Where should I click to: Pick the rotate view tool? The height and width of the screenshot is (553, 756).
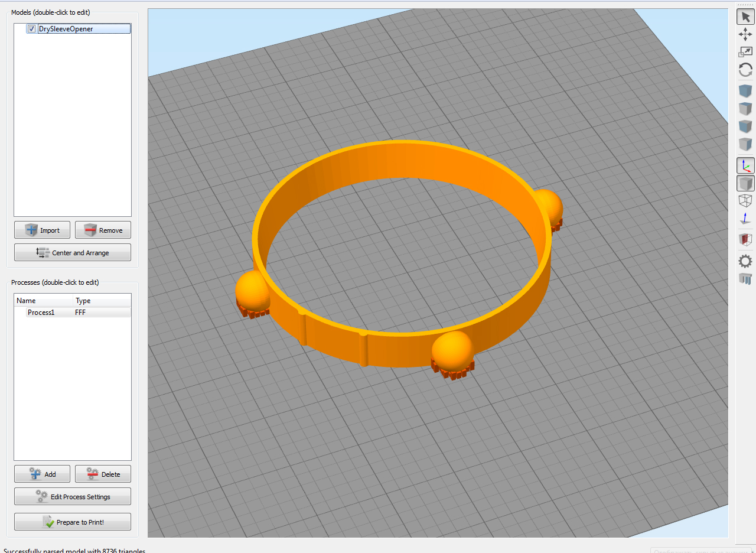point(745,70)
